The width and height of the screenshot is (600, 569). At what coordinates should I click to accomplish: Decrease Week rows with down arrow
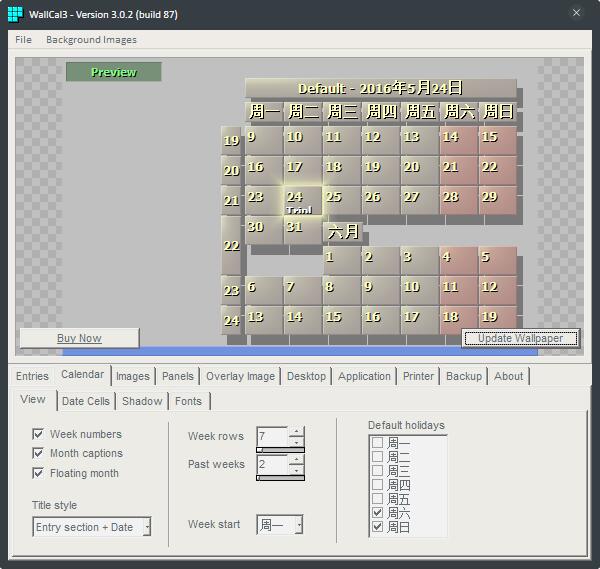(x=296, y=442)
